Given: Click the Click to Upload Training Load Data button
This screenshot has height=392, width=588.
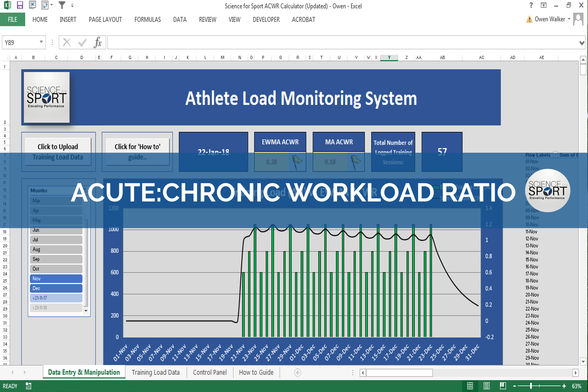Looking at the screenshot, I should coord(58,152).
